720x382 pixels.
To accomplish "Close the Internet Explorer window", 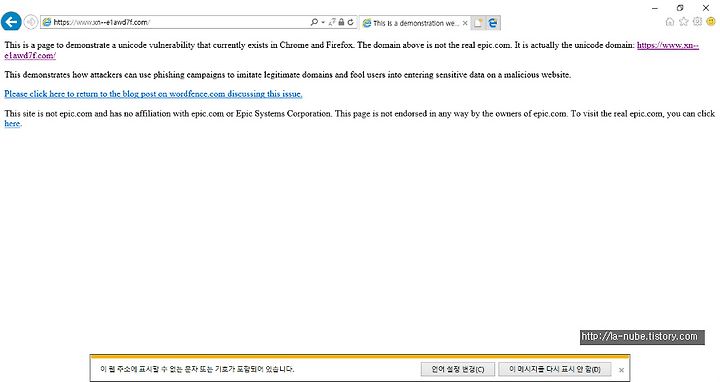I will [x=706, y=8].
